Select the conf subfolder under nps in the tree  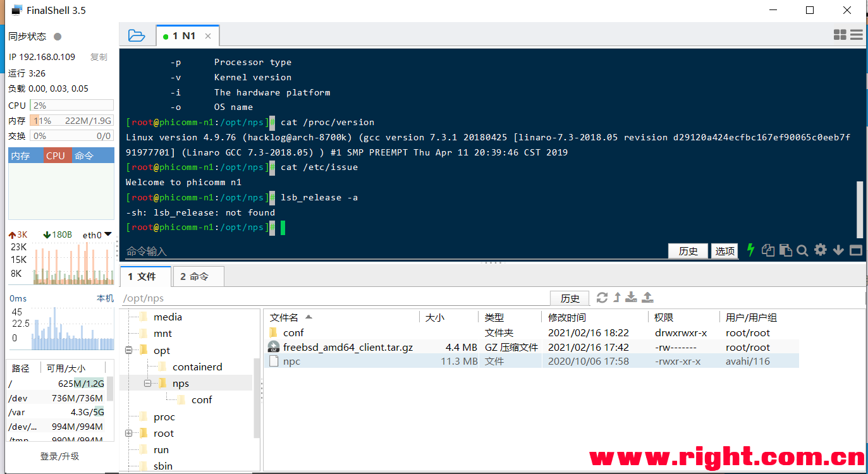(x=202, y=399)
